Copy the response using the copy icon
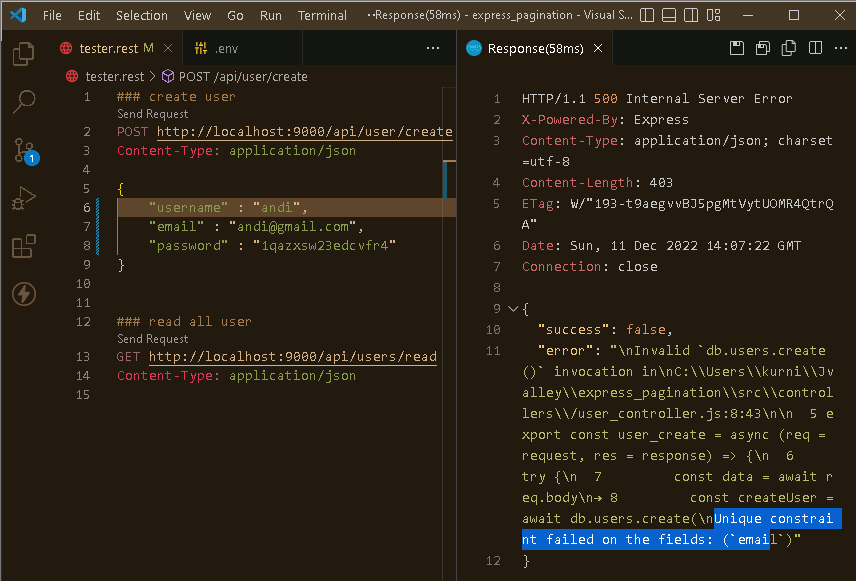 coord(788,48)
